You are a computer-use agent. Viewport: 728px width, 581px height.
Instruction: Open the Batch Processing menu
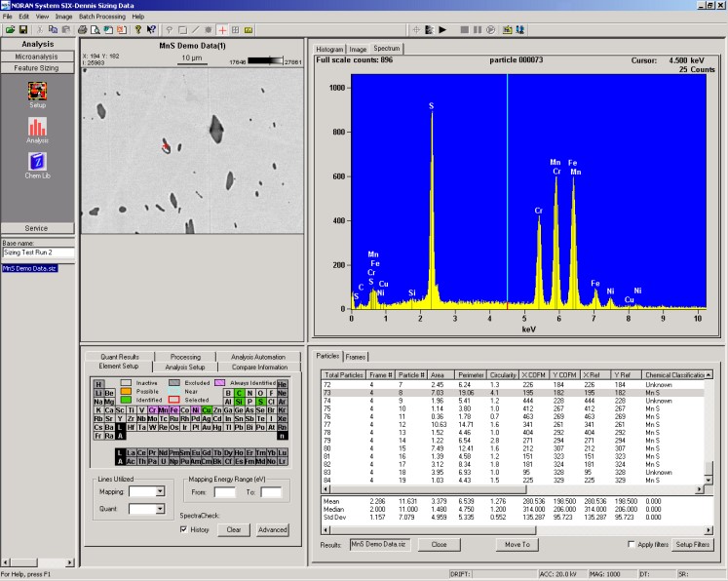tap(102, 17)
